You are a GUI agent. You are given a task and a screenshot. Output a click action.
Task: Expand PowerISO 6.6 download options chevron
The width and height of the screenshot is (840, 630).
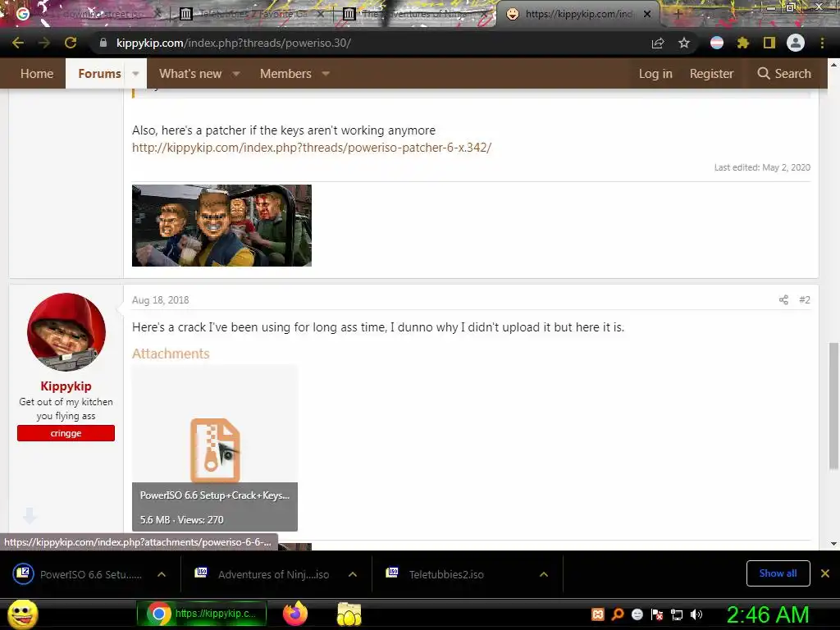point(162,574)
